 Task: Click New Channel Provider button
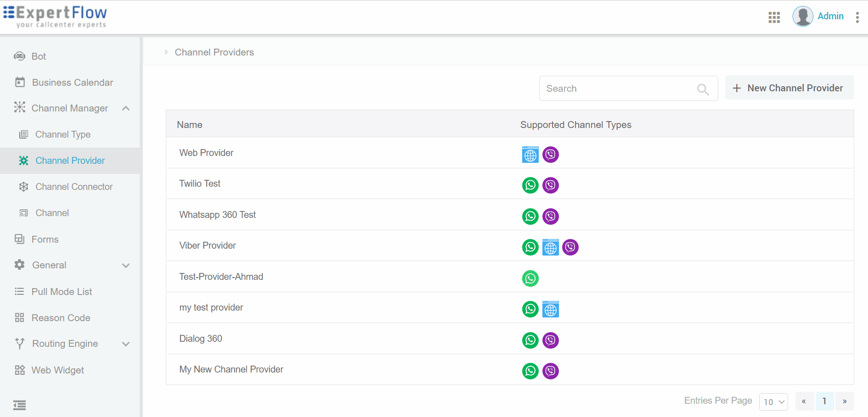[x=789, y=88]
